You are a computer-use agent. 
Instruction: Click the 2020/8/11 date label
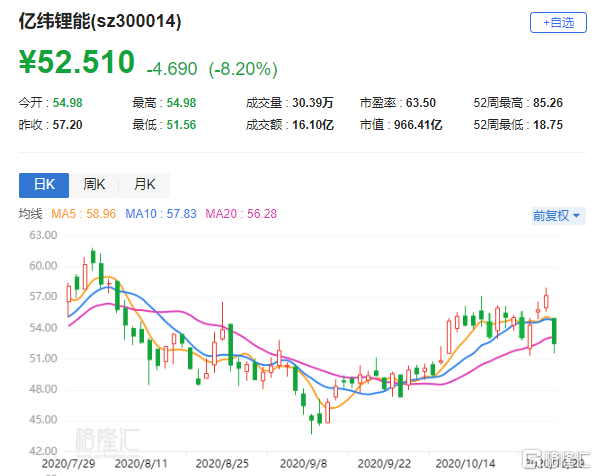tap(141, 464)
